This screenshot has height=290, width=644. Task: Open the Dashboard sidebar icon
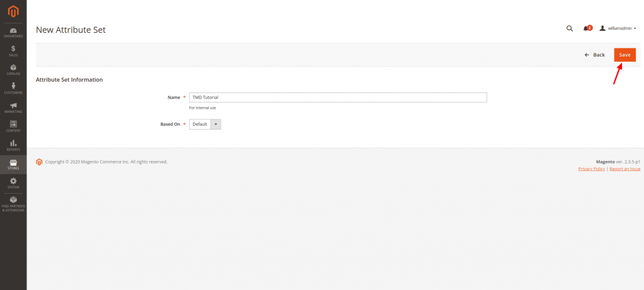pos(13,32)
